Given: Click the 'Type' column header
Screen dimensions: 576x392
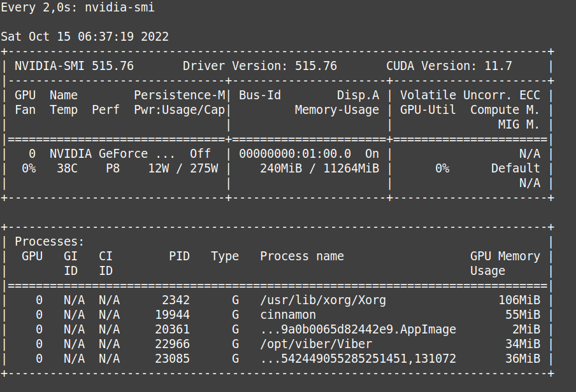Looking at the screenshot, I should [x=225, y=256].
